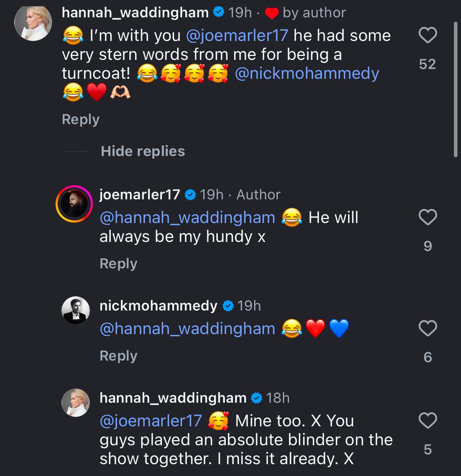This screenshot has width=461, height=476.
Task: Open @joemarler17 mention in 'Mine too' reply
Action: coord(151,421)
